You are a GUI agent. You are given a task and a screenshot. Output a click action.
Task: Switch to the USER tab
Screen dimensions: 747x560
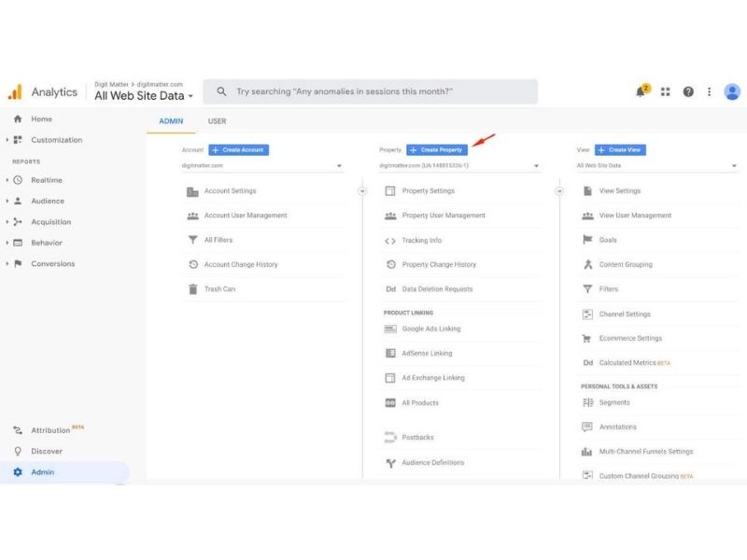217,121
